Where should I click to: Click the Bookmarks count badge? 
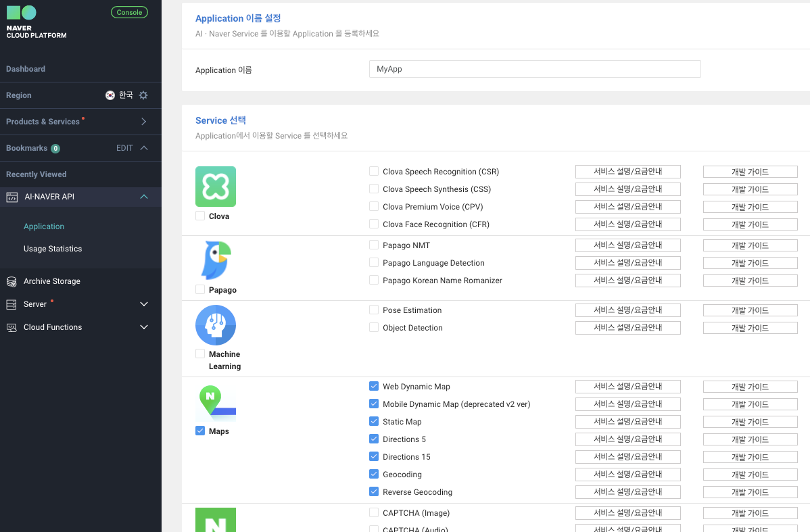55,148
